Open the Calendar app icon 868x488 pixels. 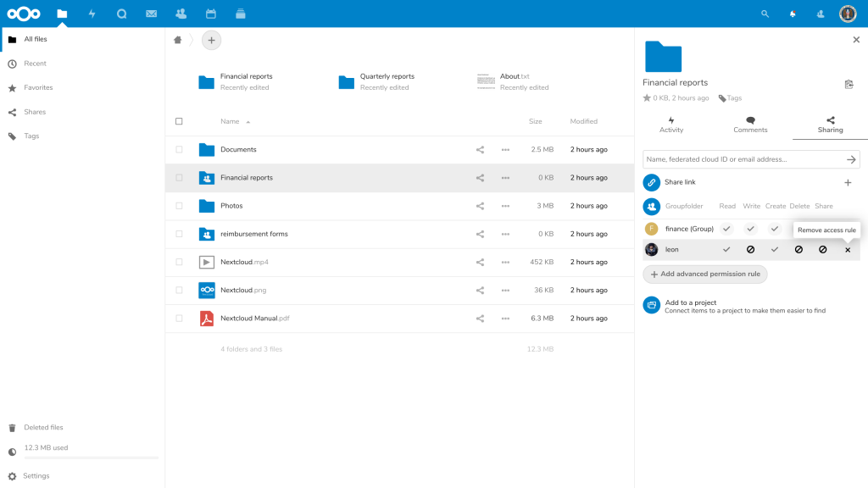(x=210, y=13)
